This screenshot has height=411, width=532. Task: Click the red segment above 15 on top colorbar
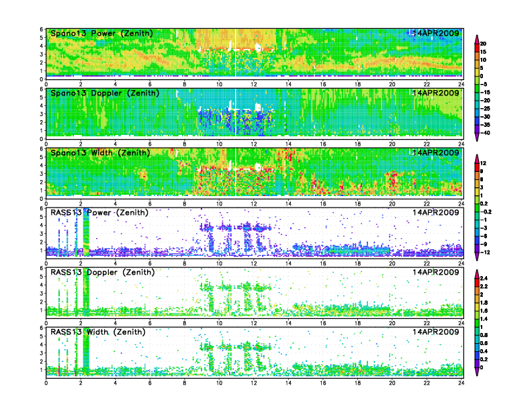click(477, 48)
